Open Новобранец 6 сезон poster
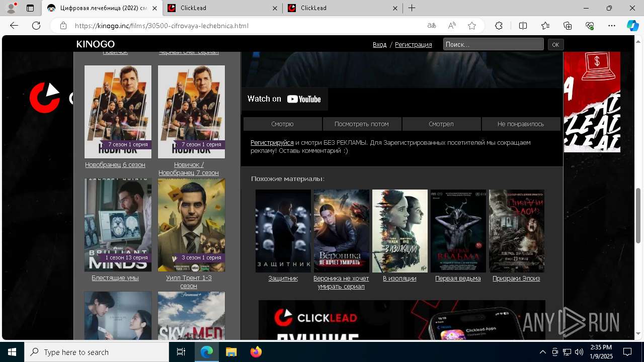The image size is (644, 362). point(118,112)
